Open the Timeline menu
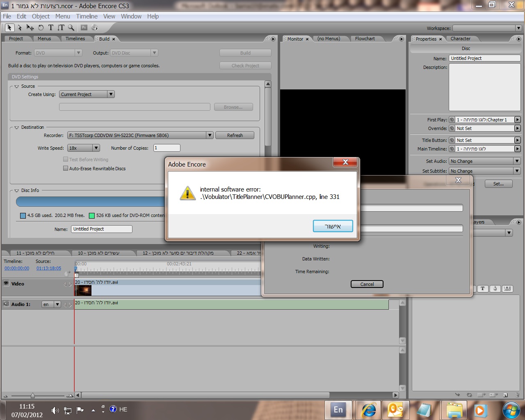Screen dimensions: 525x420 pos(87,16)
